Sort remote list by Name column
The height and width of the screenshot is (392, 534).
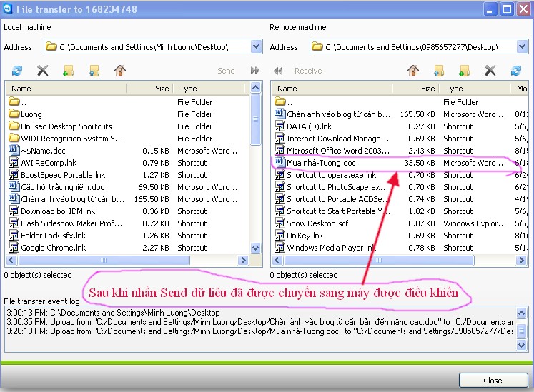pyautogui.click(x=332, y=89)
